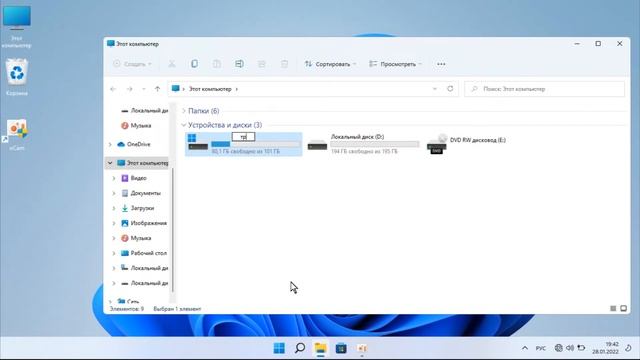Select Документы in navigation pane

tap(141, 193)
